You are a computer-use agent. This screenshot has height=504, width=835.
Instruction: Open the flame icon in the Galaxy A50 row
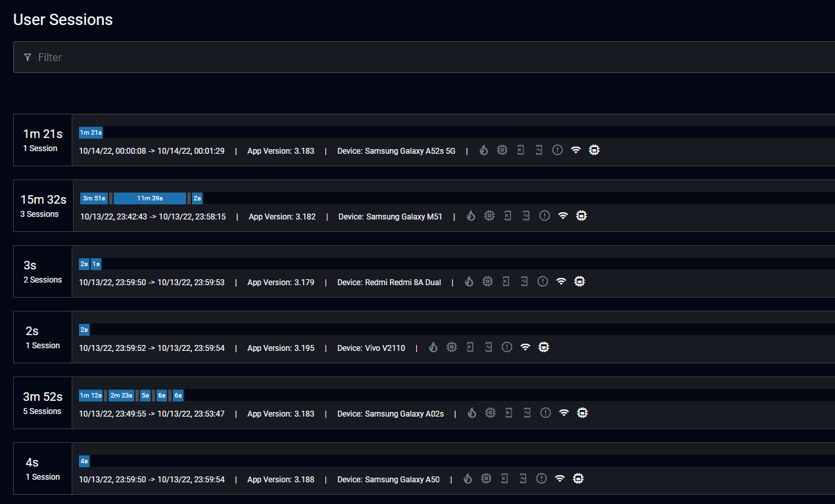click(x=467, y=478)
